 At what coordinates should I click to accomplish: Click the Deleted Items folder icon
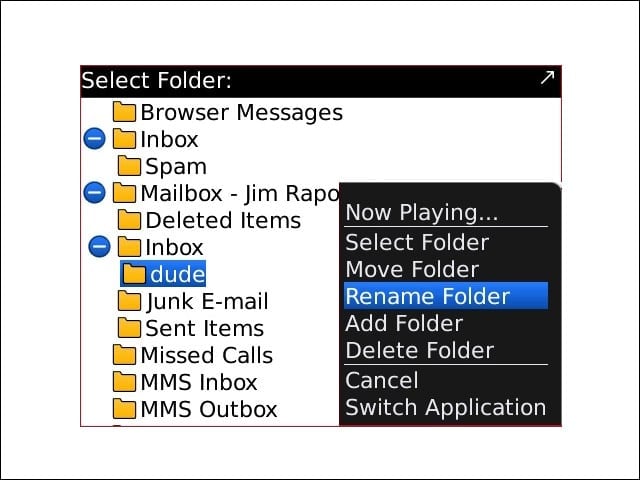pos(129,220)
